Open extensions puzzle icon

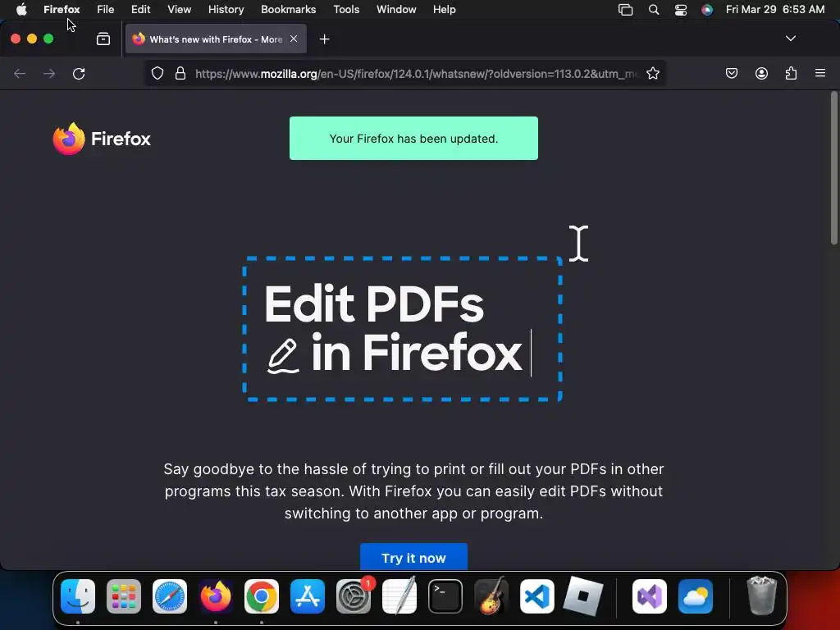pos(791,73)
